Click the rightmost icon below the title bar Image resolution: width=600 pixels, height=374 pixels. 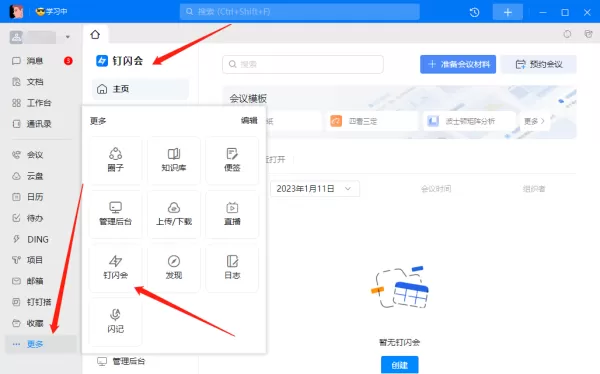[x=589, y=34]
